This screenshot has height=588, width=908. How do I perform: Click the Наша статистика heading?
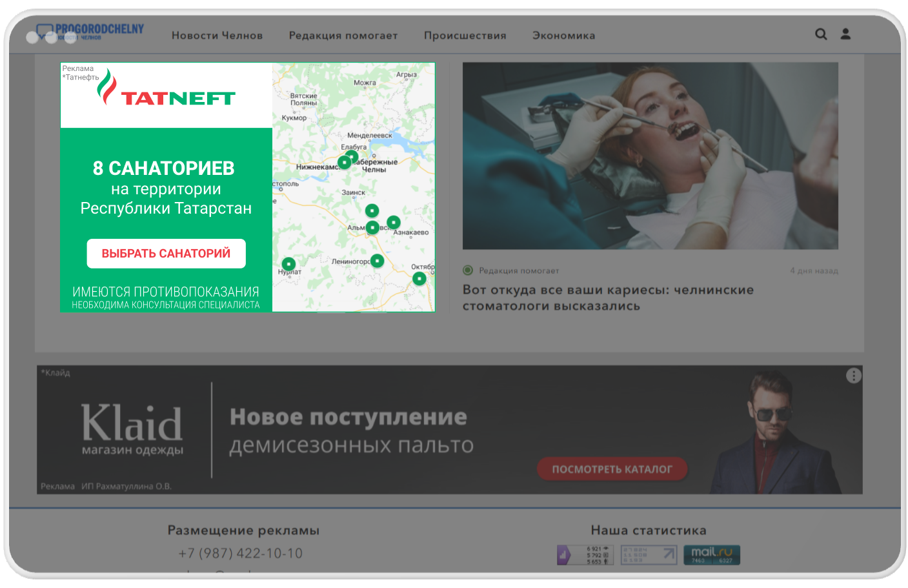pyautogui.click(x=649, y=531)
